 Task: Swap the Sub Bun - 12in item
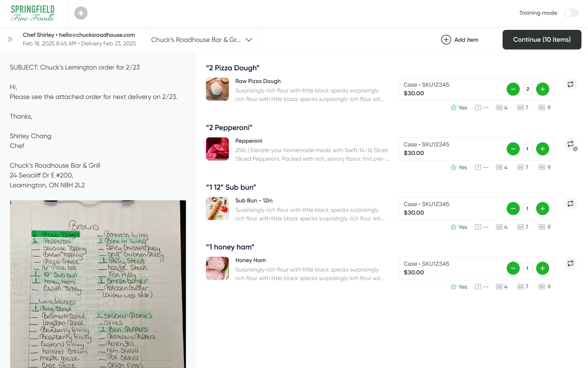point(570,204)
